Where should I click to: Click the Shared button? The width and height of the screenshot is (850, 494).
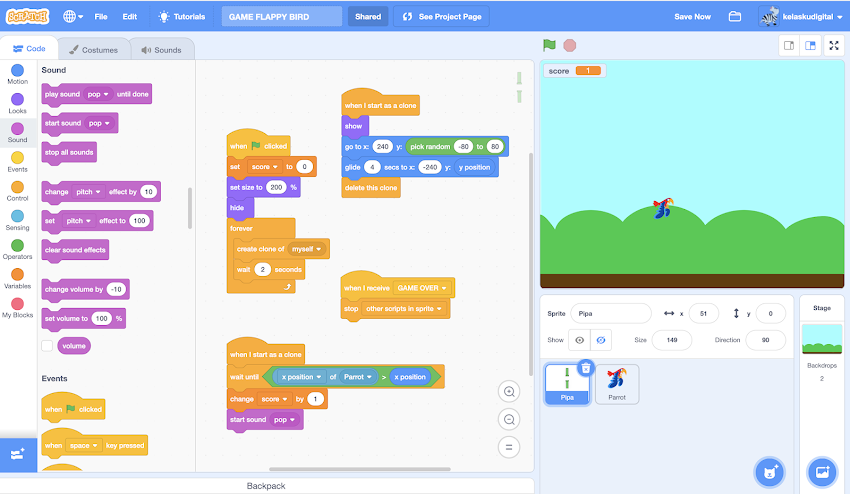368,16
